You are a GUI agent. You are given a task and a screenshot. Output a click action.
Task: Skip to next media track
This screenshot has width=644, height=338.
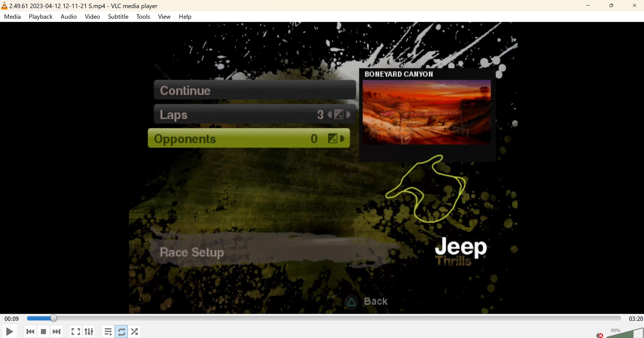(x=56, y=331)
